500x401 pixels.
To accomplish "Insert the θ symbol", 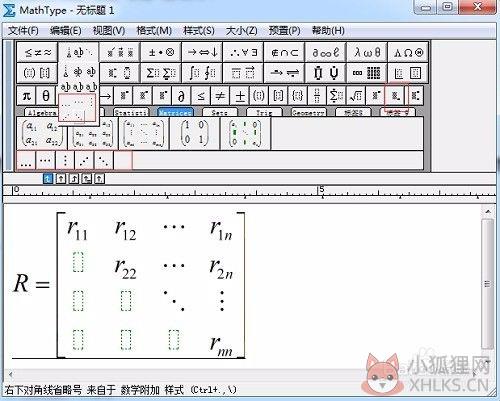I will coord(46,96).
